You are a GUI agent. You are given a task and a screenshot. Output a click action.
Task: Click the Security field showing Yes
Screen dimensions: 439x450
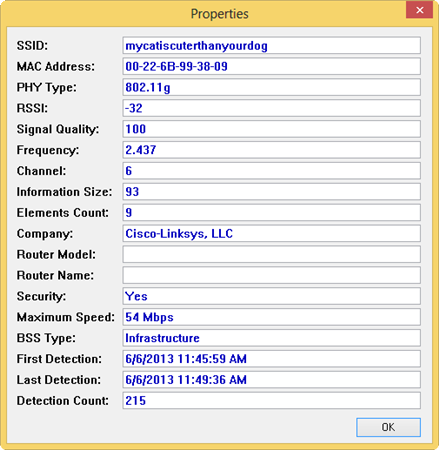271,296
